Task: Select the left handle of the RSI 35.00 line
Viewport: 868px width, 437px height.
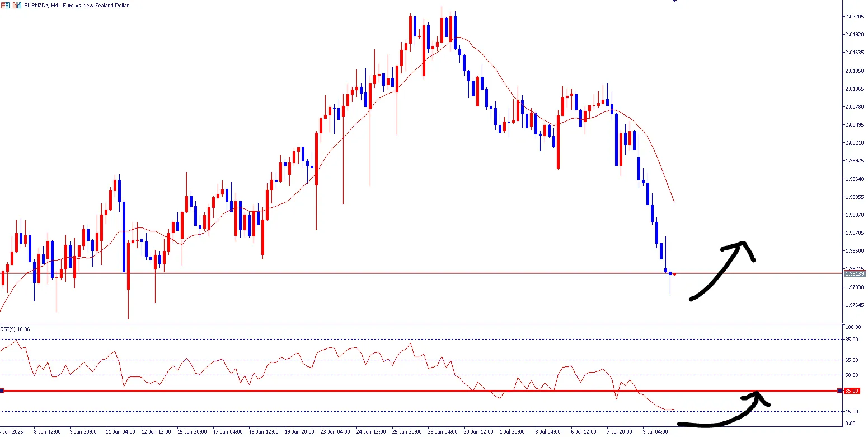Action: [x=2, y=390]
